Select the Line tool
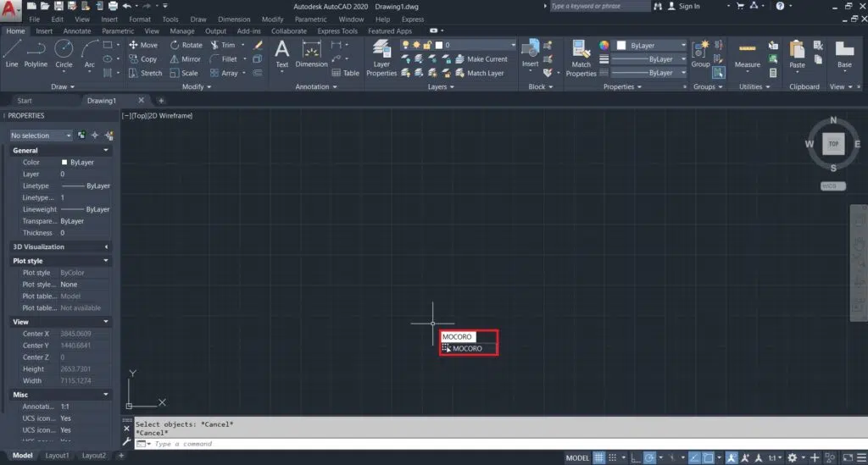 (x=12, y=53)
